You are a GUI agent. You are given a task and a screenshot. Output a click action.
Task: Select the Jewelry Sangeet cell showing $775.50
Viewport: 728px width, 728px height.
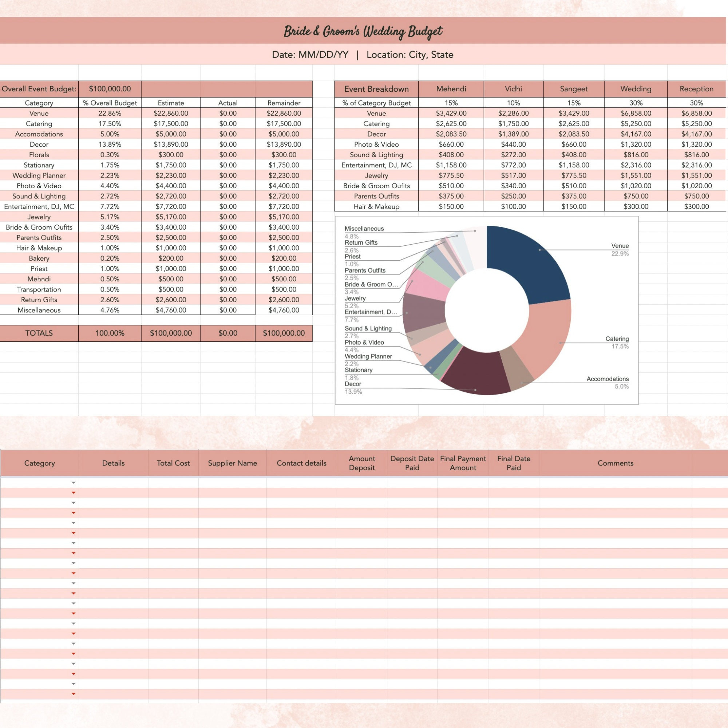pyautogui.click(x=574, y=175)
